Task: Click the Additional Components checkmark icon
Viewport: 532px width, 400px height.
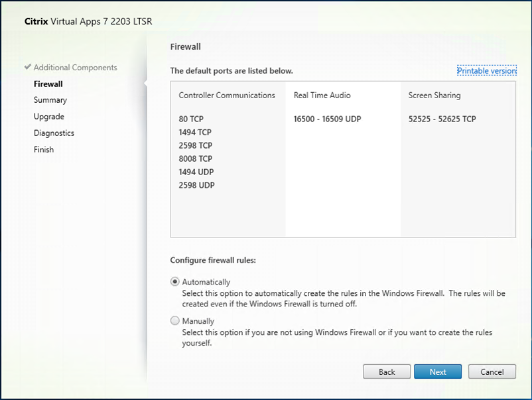Action: point(28,67)
